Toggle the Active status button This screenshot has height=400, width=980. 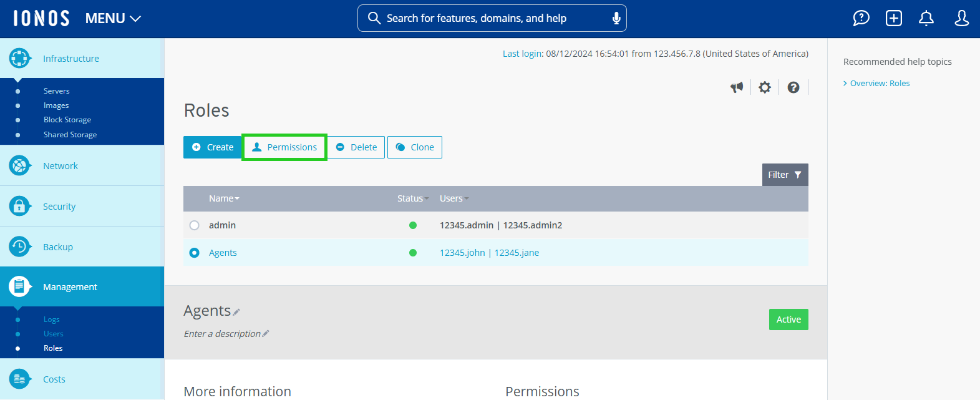[788, 320]
